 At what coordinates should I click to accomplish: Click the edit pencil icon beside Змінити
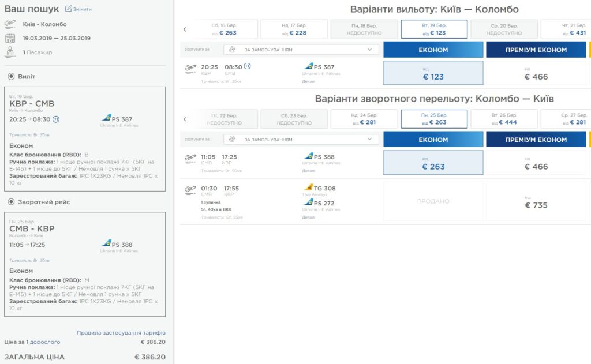(68, 9)
